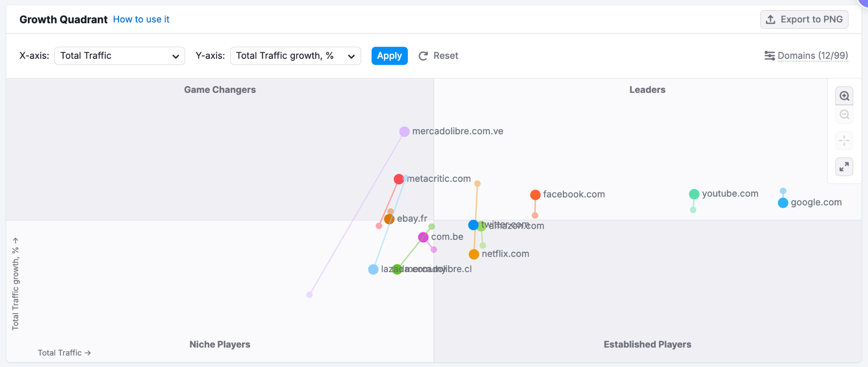Click the facebook.com label text

(x=574, y=195)
